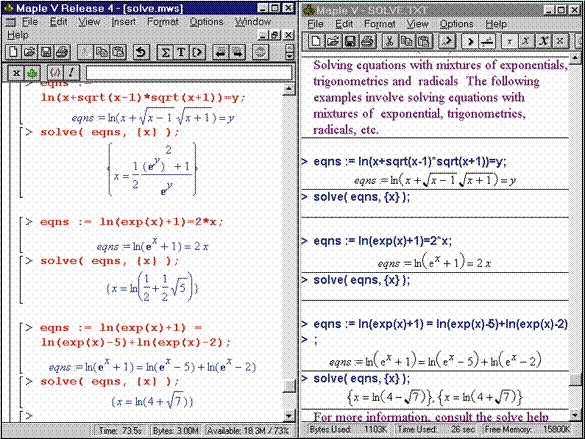This screenshot has width=585, height=439.
Task: Click red input 'eqns := ln(exp(x)+1)=2*x;'
Action: point(132,222)
